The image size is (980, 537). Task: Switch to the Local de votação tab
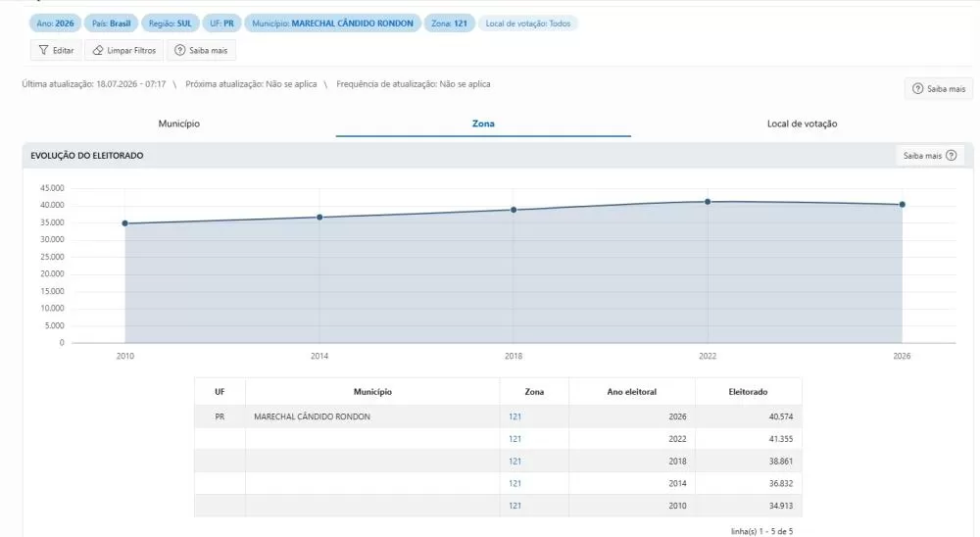click(802, 123)
